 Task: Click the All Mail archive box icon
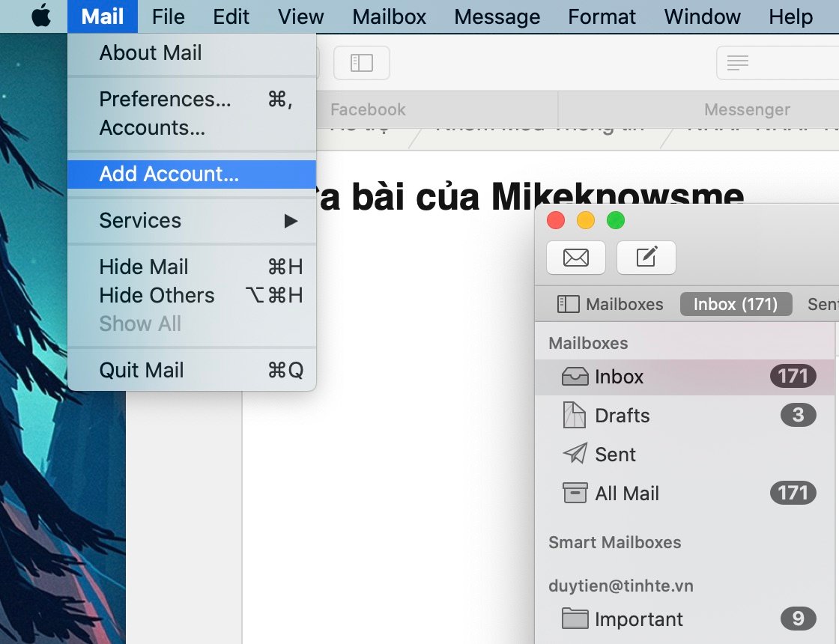(x=575, y=493)
